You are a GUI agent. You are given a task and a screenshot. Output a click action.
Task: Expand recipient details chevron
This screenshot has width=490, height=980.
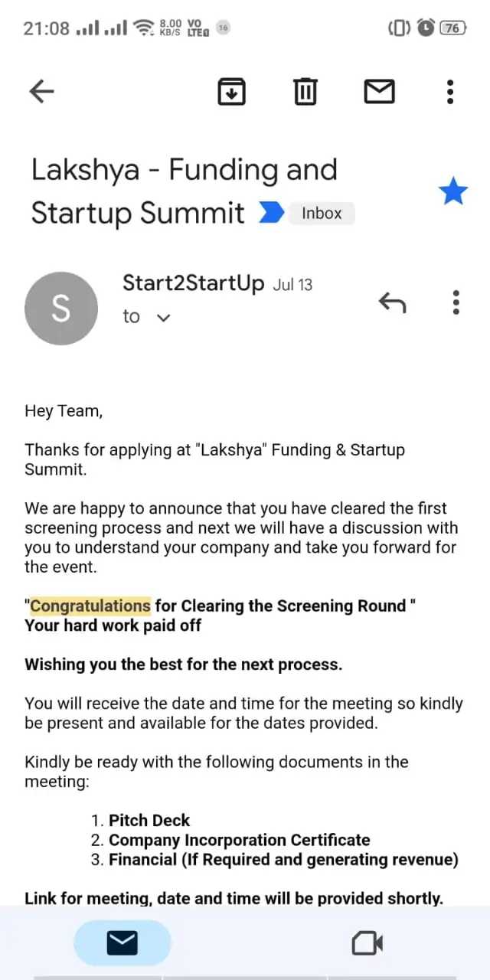162,318
